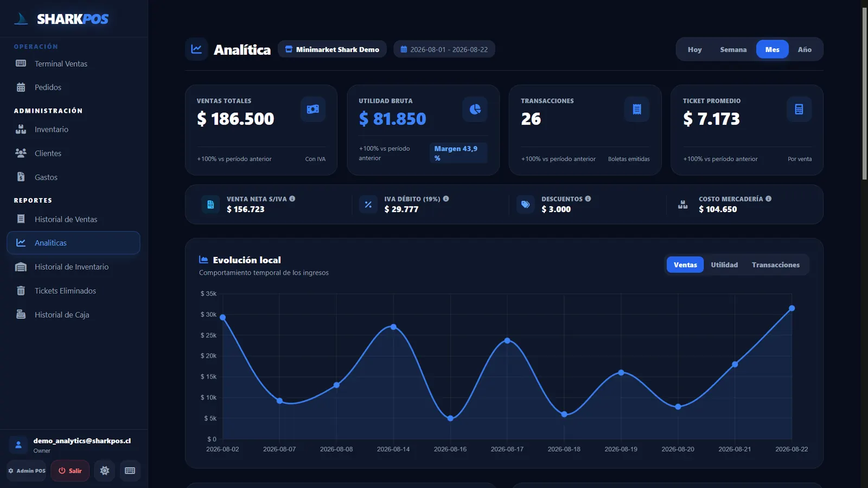
Task: Select the Mes period option
Action: click(x=773, y=49)
